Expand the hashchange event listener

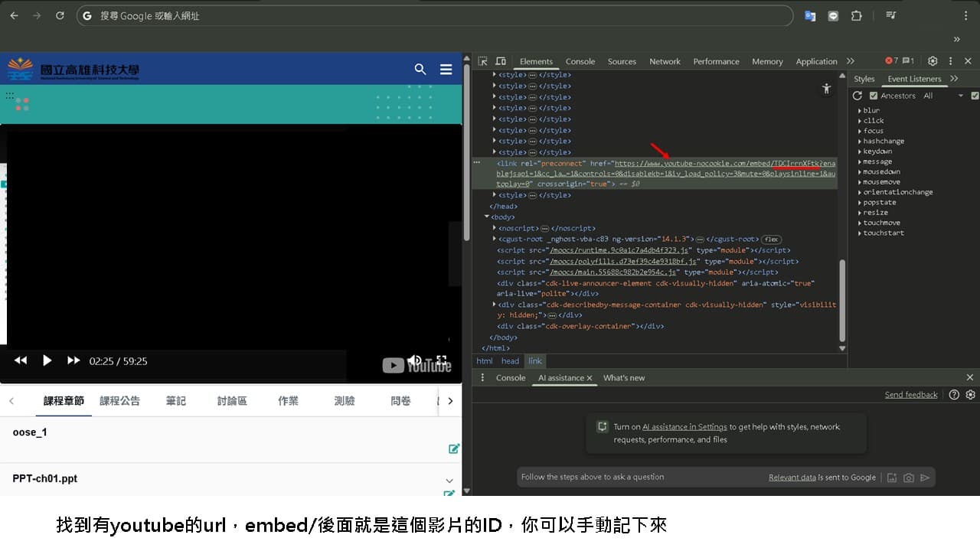860,142
